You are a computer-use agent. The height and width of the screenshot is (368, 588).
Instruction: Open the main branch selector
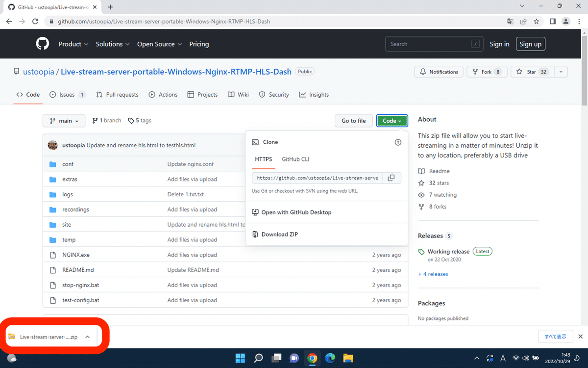point(64,121)
